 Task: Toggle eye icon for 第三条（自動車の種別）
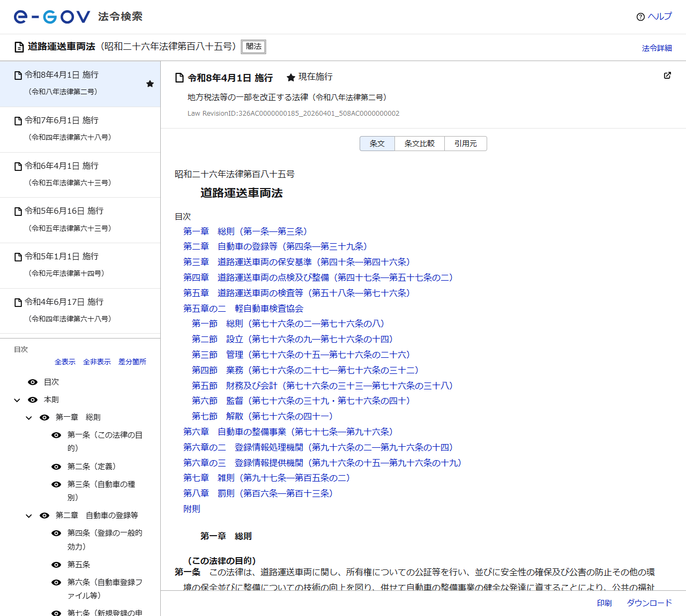(x=56, y=484)
